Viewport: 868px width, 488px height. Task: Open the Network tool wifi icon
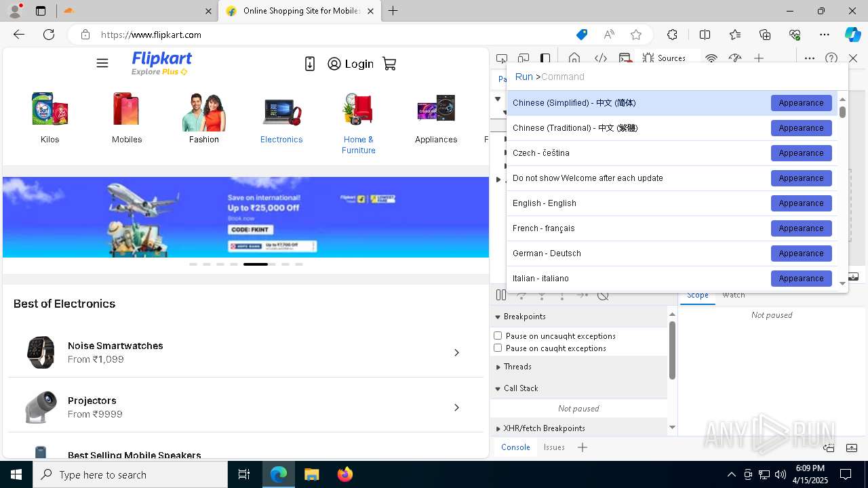click(x=711, y=58)
